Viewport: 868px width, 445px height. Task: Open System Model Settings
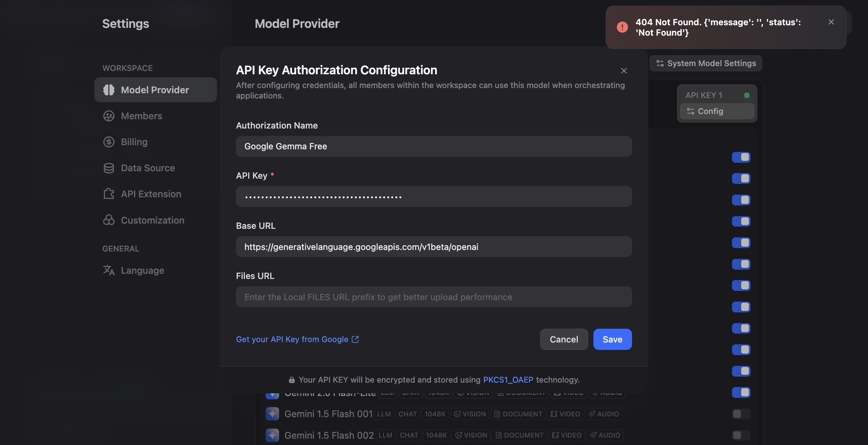coord(706,64)
